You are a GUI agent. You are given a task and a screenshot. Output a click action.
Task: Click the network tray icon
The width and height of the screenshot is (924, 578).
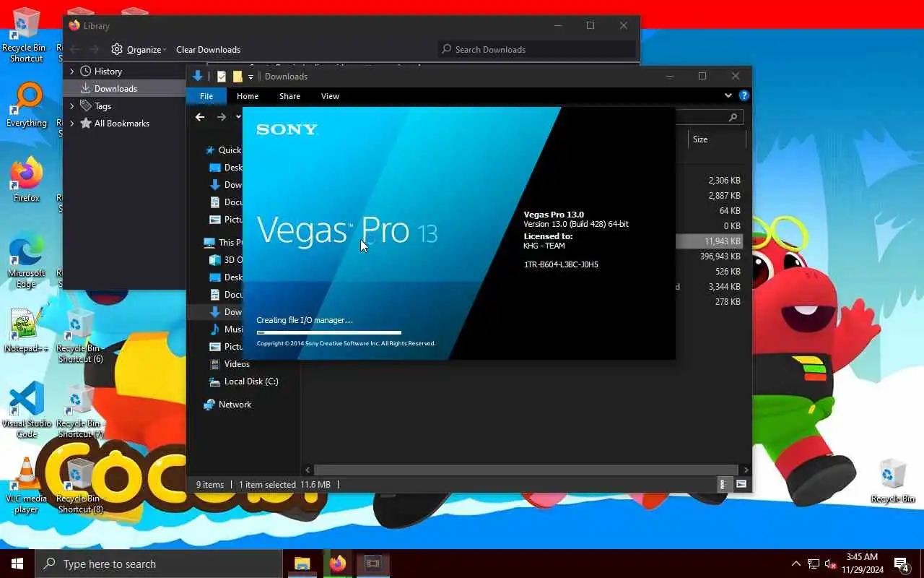pos(814,564)
